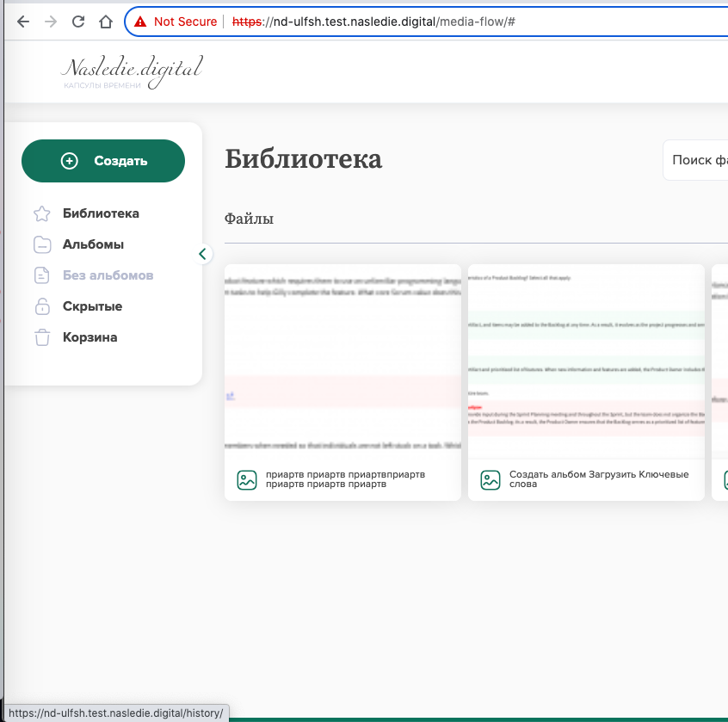Click the green Создать button
This screenshot has height=722, width=728.
103,161
